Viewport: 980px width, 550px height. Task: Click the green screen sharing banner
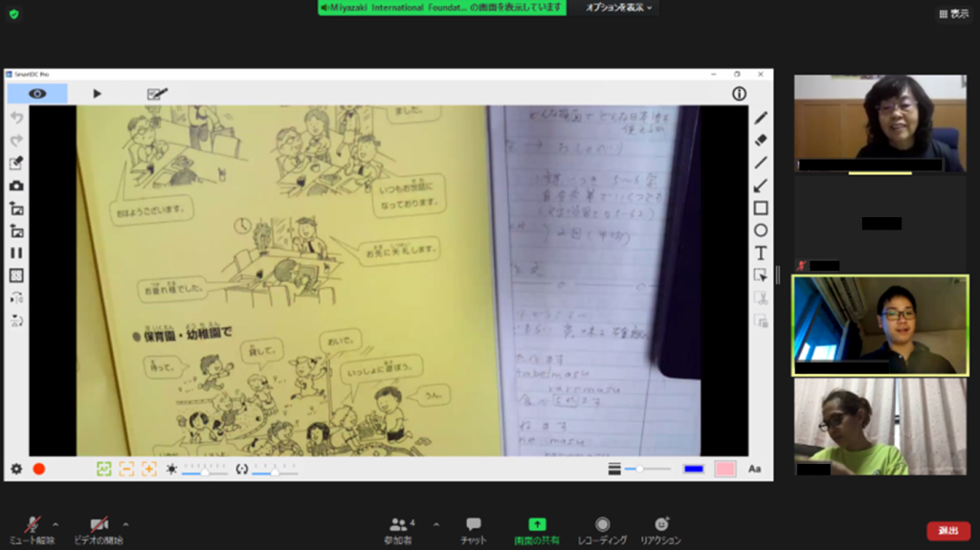pyautogui.click(x=442, y=8)
